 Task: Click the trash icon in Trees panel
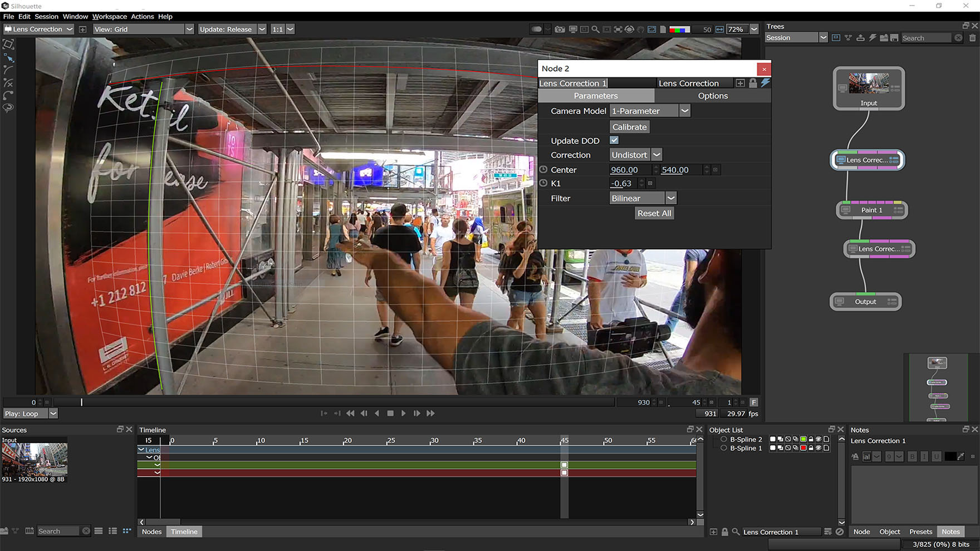pyautogui.click(x=972, y=38)
